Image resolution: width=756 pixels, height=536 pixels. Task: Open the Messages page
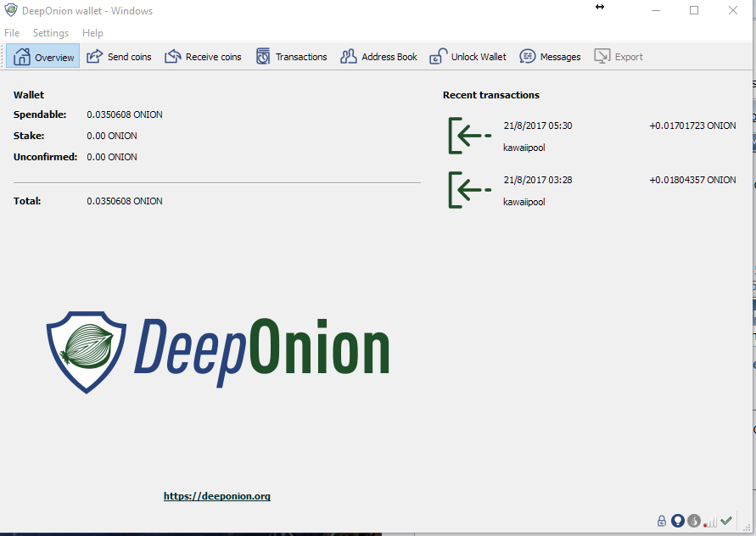[x=550, y=56]
